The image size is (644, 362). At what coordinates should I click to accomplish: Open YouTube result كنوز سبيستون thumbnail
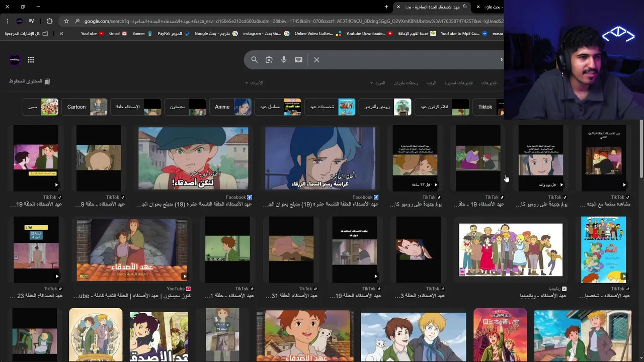[132, 250]
